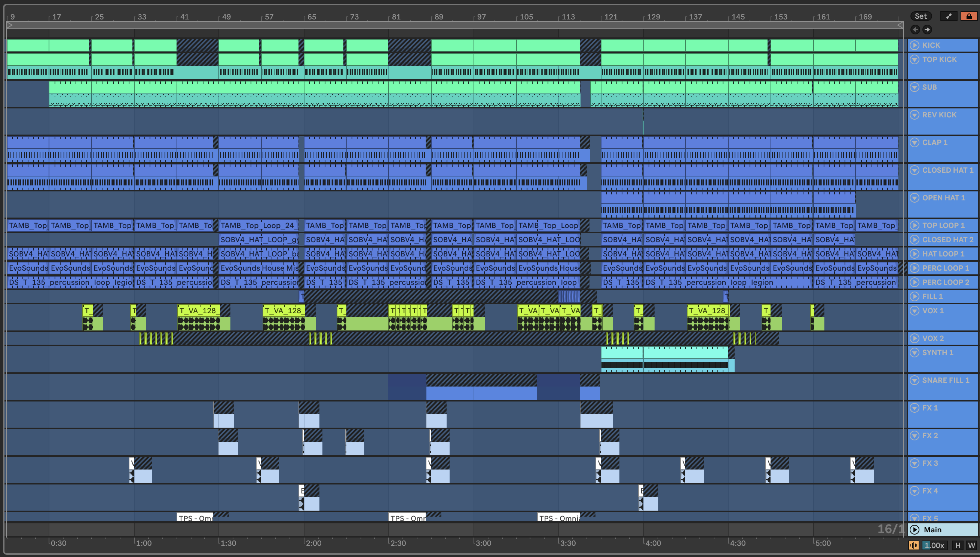Viewport: 980px width, 557px height.
Task: Fold the CLOSED HAT 1 track
Action: [915, 170]
